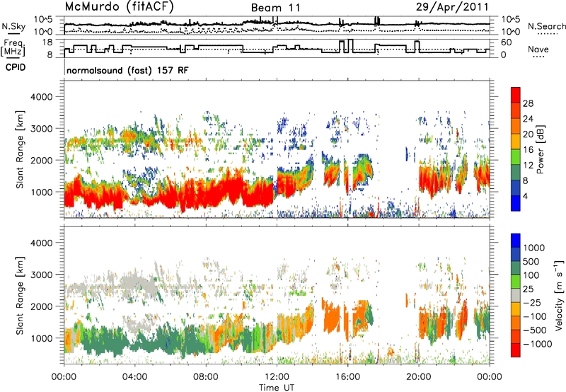The height and width of the screenshot is (392, 566).
Task: Click the 'McMurdo (fitACF)' title text
Action: pyautogui.click(x=119, y=7)
